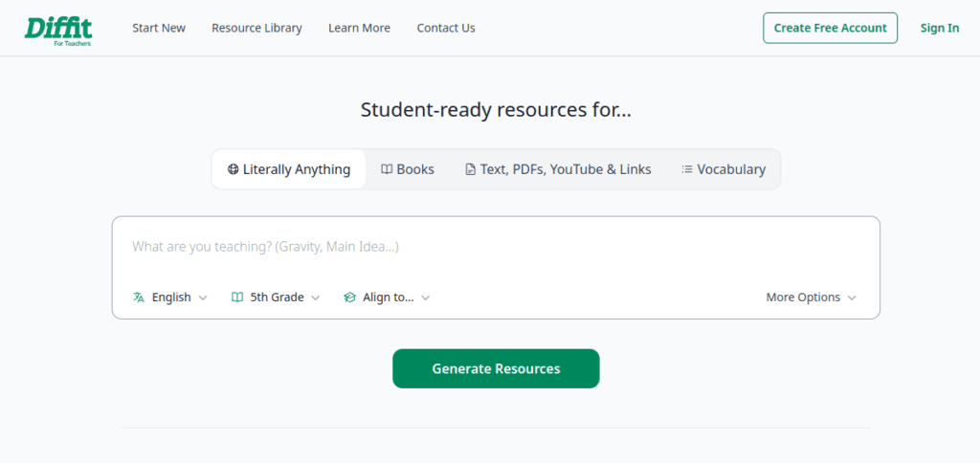Click the Diffit For Teachers logo
The height and width of the screenshot is (463, 980).
tap(58, 30)
